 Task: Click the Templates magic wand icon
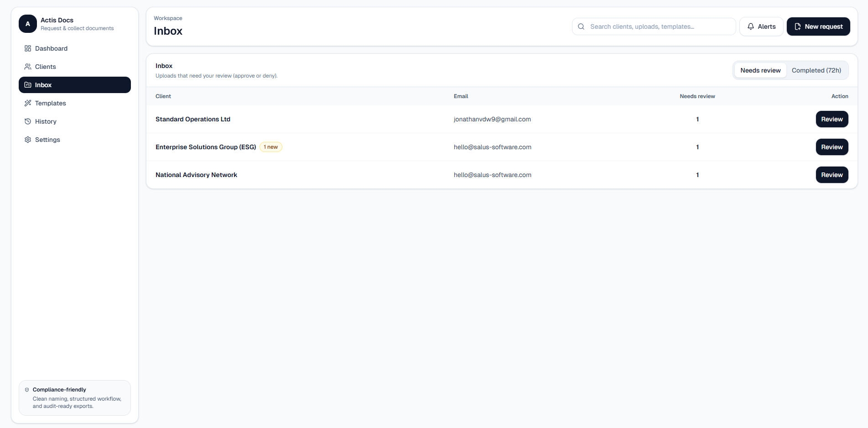[x=28, y=103]
